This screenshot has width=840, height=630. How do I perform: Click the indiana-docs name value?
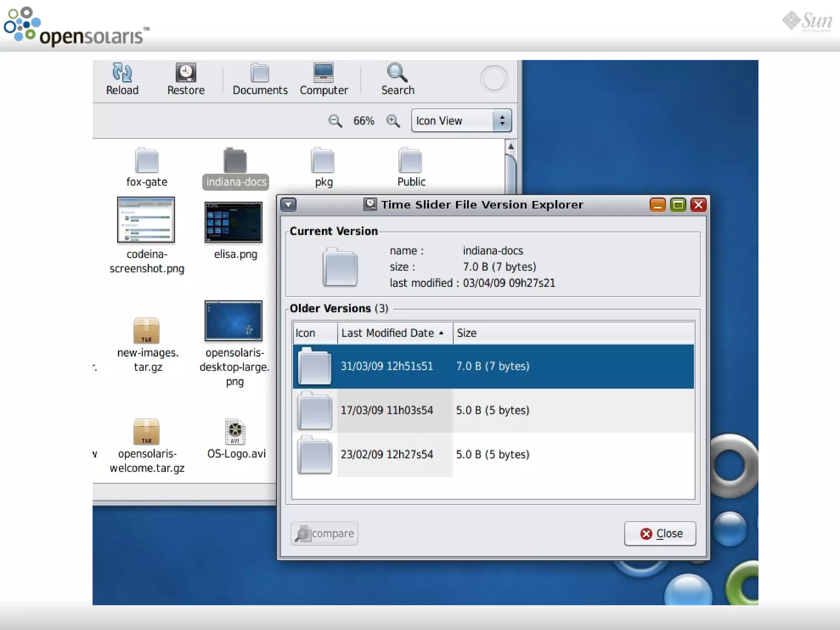(x=493, y=251)
